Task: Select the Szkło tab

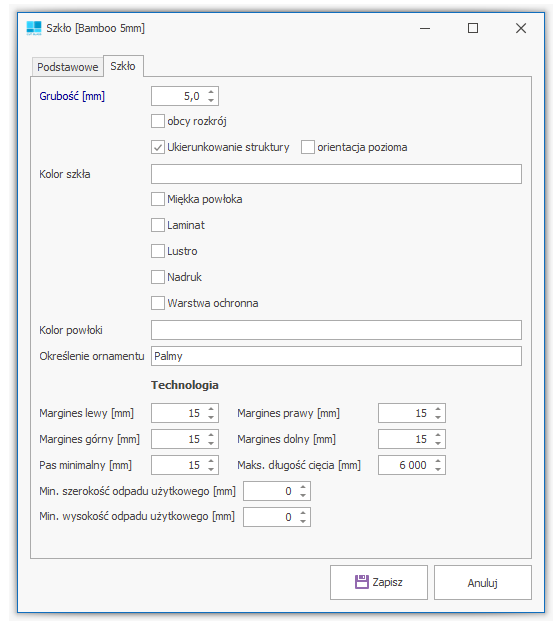Action: coord(123,66)
